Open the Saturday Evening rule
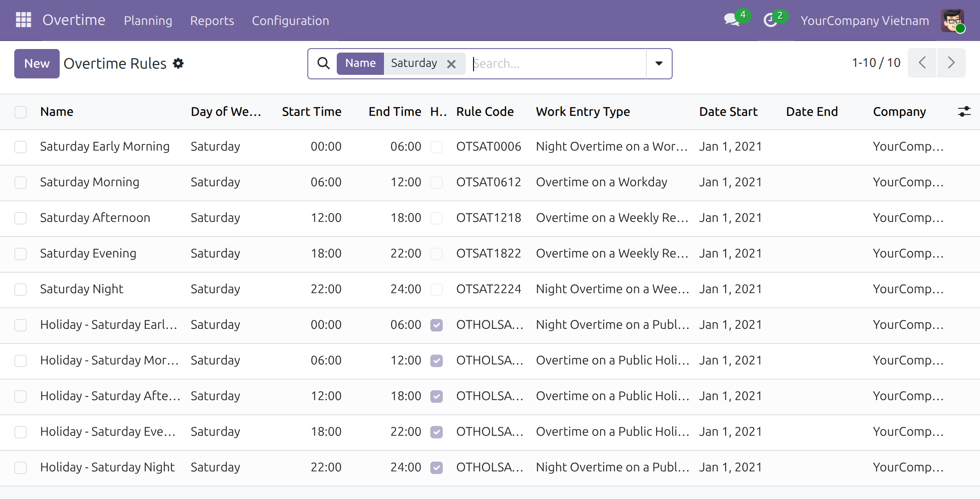 88,254
